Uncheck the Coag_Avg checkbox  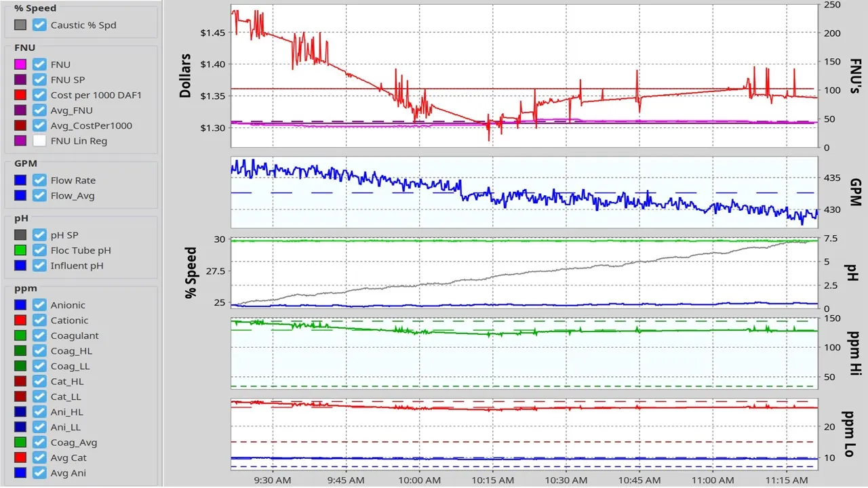[x=40, y=443]
